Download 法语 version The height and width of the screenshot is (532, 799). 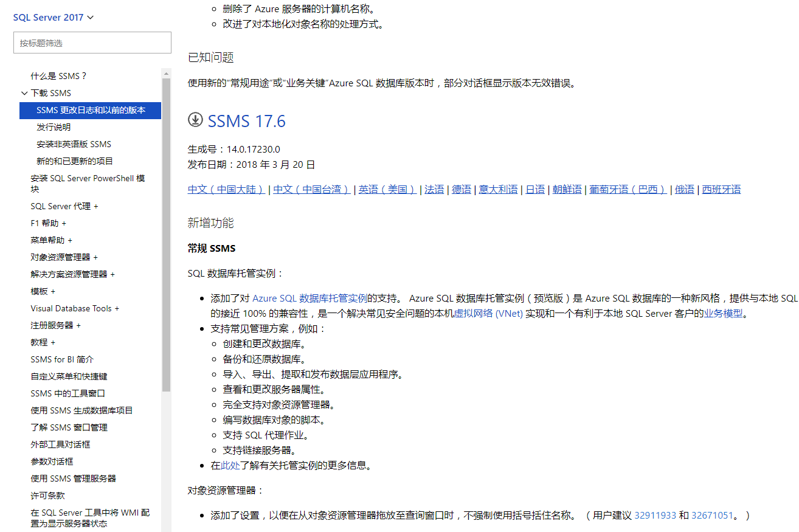(434, 189)
